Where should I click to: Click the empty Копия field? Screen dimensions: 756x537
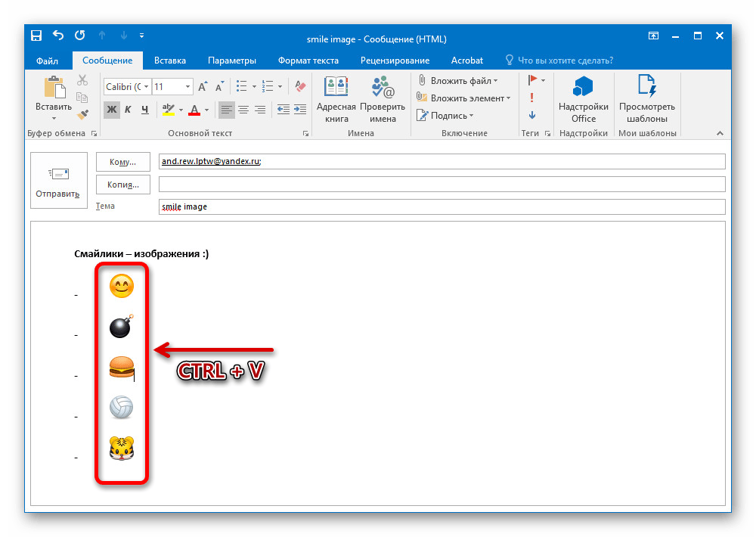pos(442,184)
